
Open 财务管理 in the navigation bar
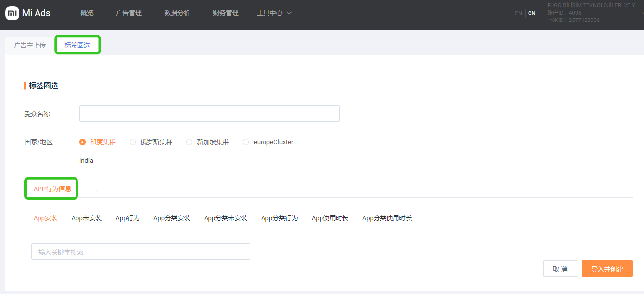pos(226,13)
